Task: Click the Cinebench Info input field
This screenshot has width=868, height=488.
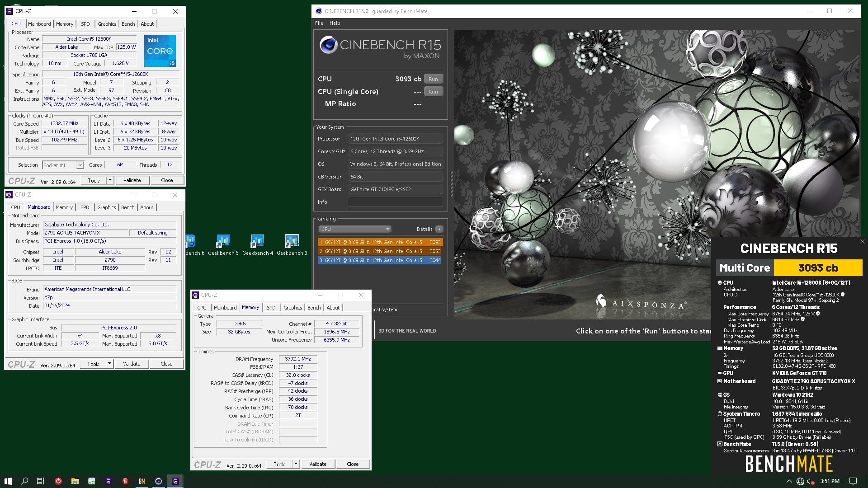Action: click(396, 202)
